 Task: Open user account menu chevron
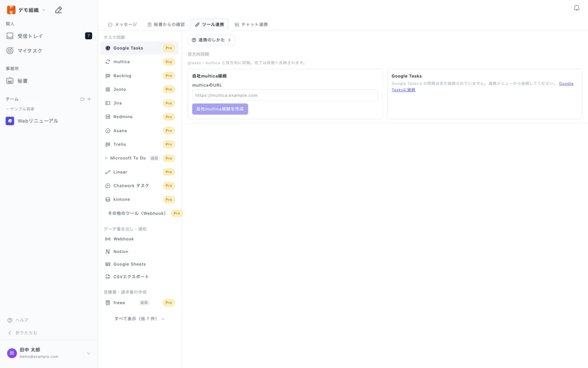89,353
